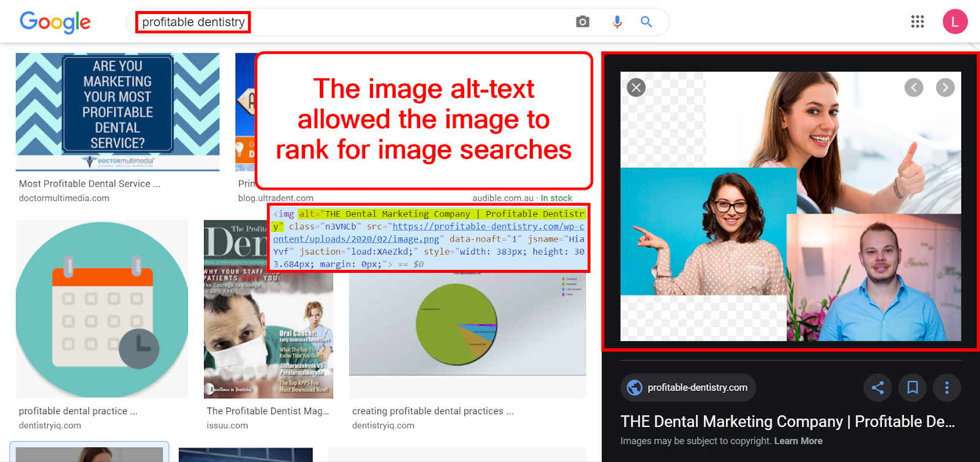Open the profitable-dentistry.com source chip
Viewport: 980px width, 462px height.
(688, 387)
